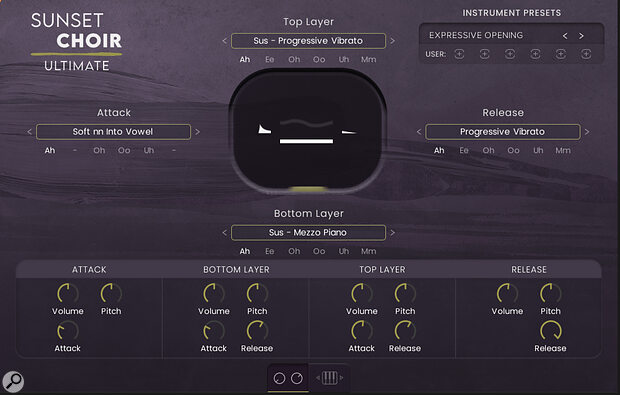The width and height of the screenshot is (620, 395).
Task: Click the ATTACK section Pitch knob
Action: pyautogui.click(x=111, y=293)
